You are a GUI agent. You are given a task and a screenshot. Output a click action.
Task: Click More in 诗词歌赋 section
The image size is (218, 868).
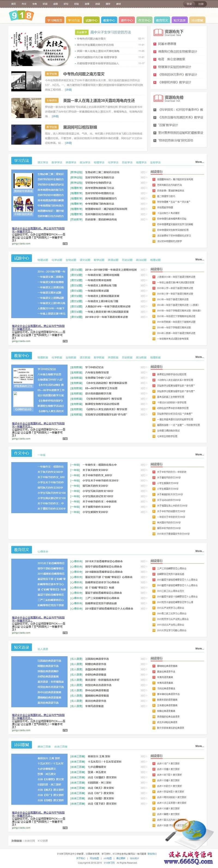click(199, 746)
